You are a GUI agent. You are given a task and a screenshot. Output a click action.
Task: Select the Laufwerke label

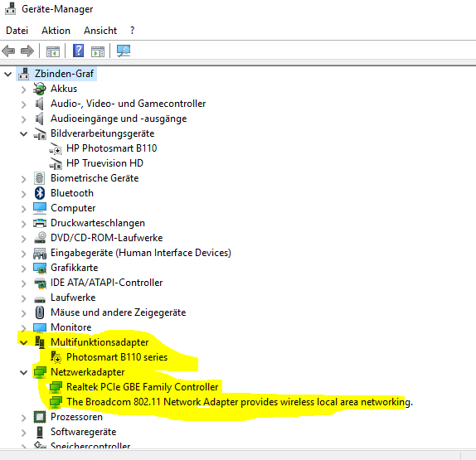[73, 298]
